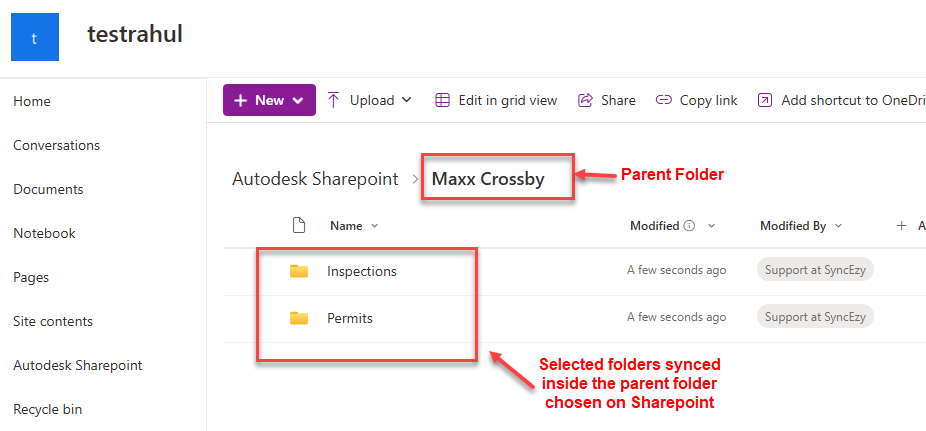Viewport: 926px width, 431px height.
Task: Open the New dropdown button
Action: 269,100
